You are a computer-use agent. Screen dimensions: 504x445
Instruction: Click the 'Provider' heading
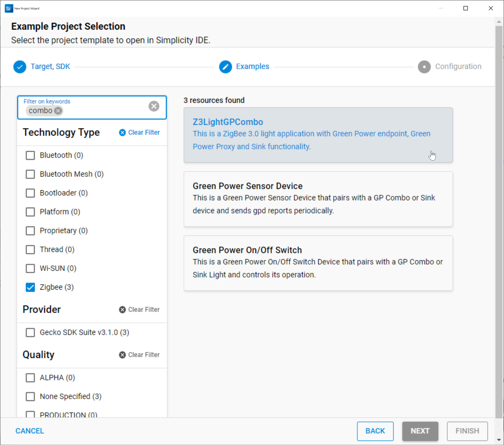coord(42,310)
